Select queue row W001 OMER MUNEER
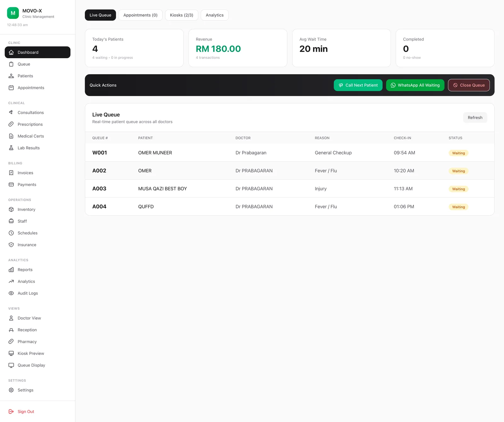This screenshot has width=504, height=422. pyautogui.click(x=289, y=153)
